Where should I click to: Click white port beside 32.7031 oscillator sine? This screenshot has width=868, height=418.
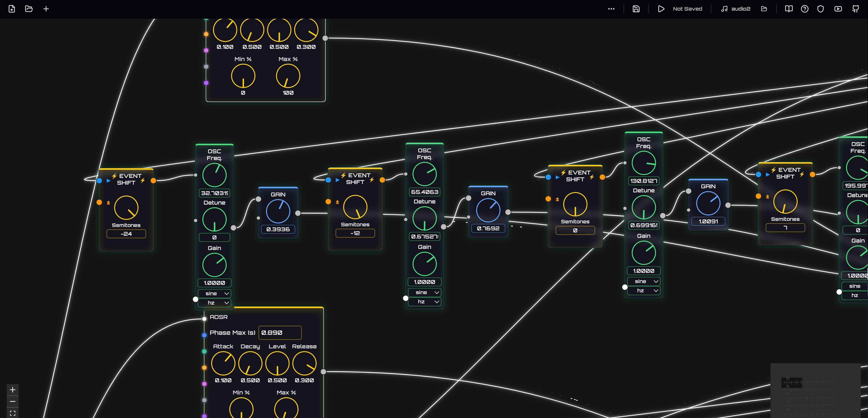195,299
